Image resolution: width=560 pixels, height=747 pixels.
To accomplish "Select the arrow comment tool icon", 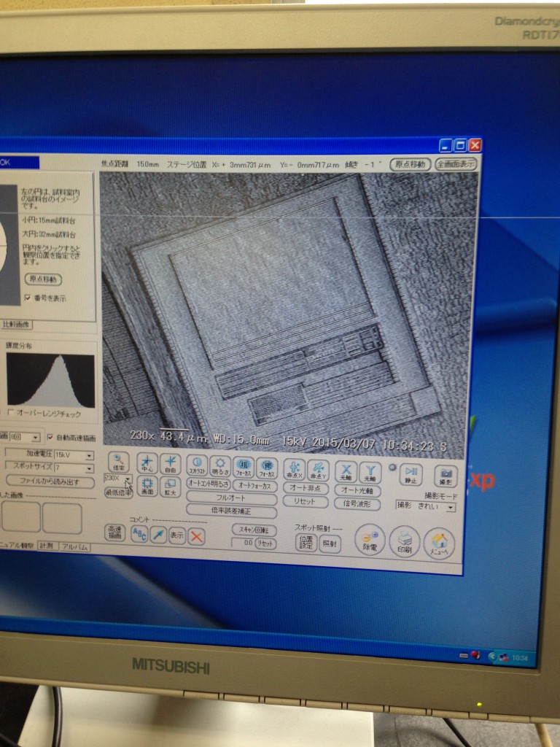I will [158, 535].
